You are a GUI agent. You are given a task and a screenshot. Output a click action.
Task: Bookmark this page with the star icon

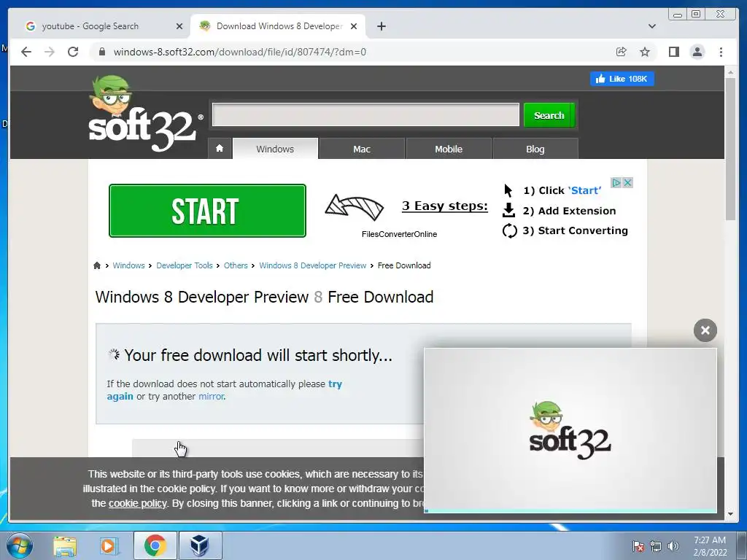pos(645,52)
